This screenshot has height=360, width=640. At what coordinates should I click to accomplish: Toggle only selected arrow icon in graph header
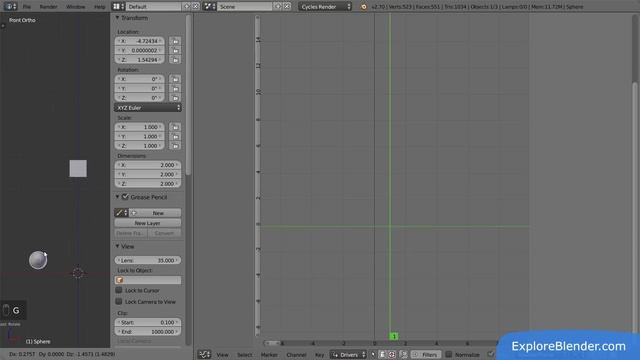point(373,355)
